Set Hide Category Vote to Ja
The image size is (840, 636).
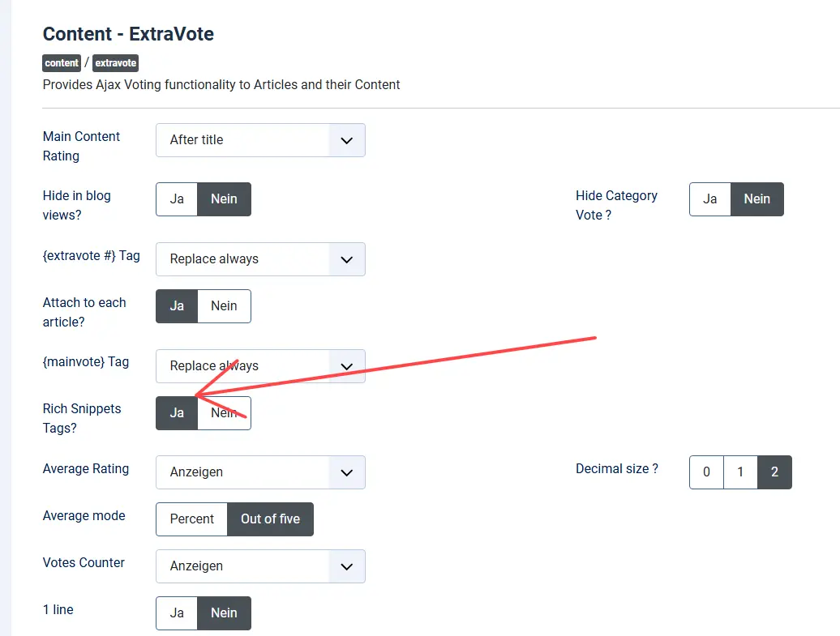[710, 199]
